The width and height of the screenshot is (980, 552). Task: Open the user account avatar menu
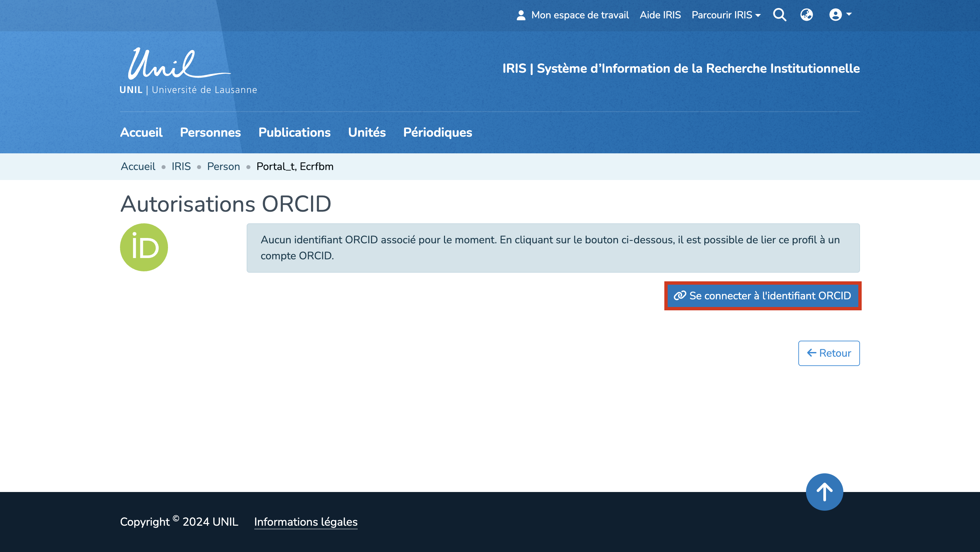(x=840, y=15)
